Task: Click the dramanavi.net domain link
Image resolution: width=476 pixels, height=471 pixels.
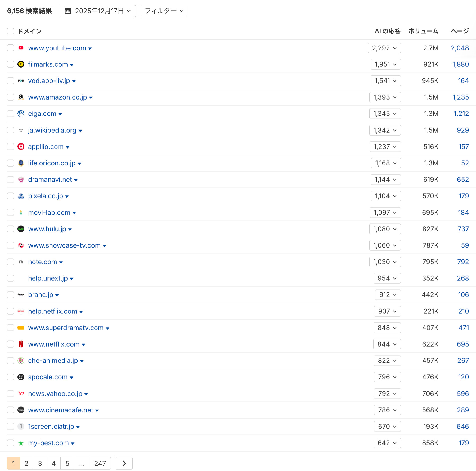Action: point(50,180)
